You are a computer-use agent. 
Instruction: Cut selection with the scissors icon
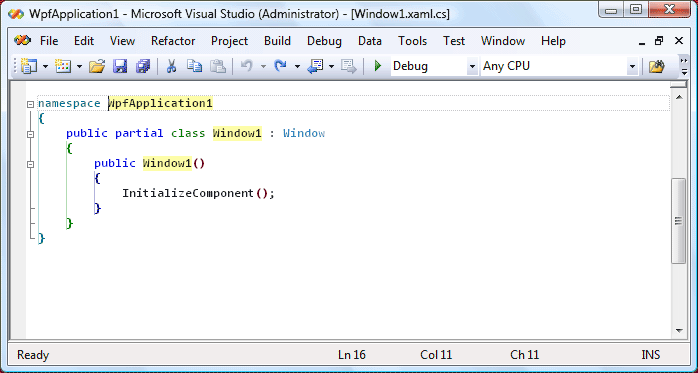tap(171, 67)
